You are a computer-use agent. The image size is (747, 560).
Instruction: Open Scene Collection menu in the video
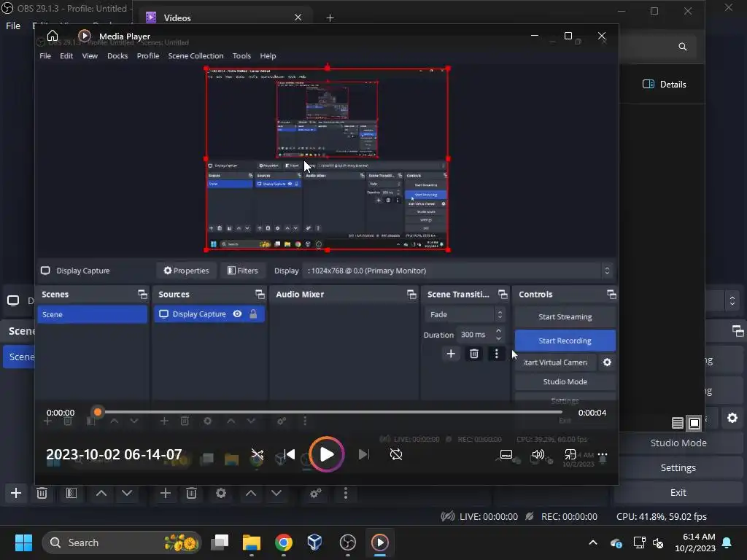click(x=196, y=55)
